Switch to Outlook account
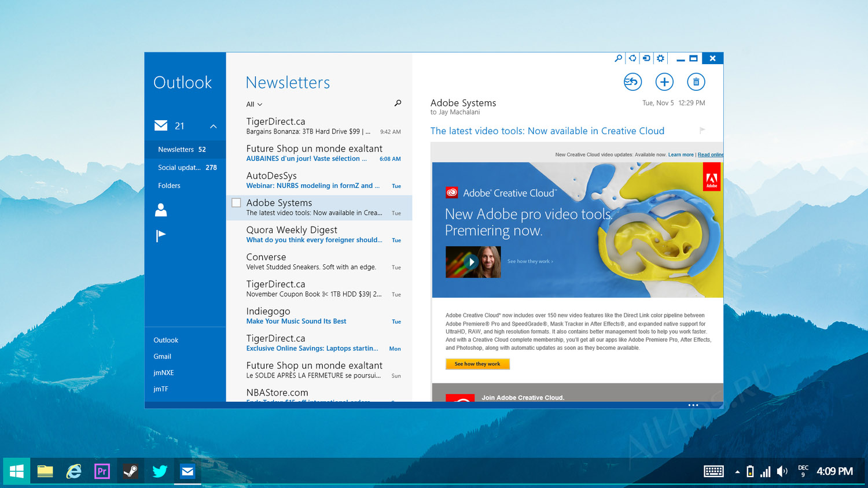 [x=165, y=340]
